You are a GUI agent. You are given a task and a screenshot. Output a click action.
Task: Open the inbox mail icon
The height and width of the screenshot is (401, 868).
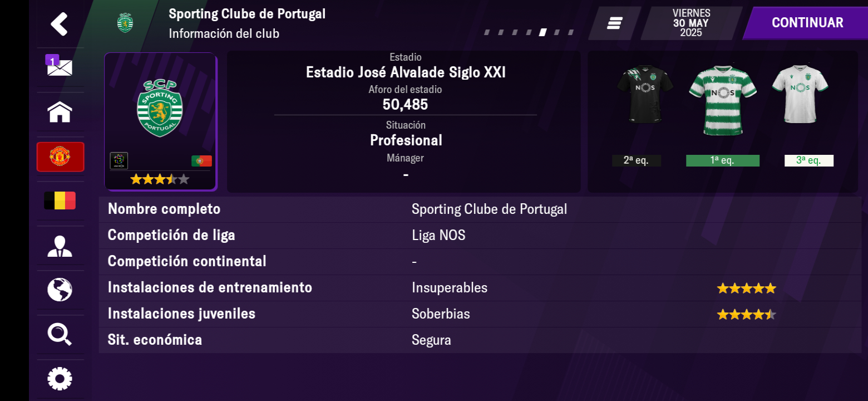pyautogui.click(x=60, y=66)
